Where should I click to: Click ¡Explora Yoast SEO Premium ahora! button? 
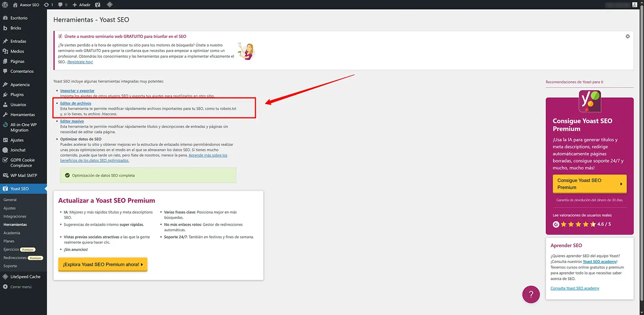click(x=103, y=264)
